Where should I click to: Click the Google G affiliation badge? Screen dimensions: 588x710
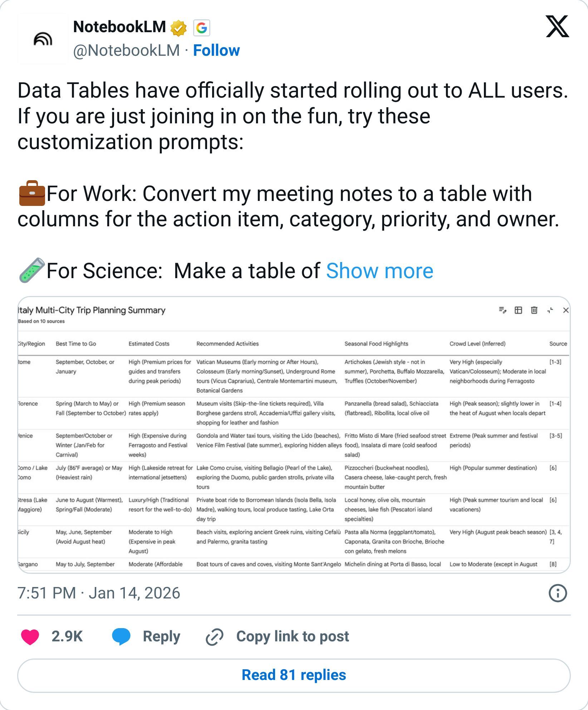coord(201,28)
